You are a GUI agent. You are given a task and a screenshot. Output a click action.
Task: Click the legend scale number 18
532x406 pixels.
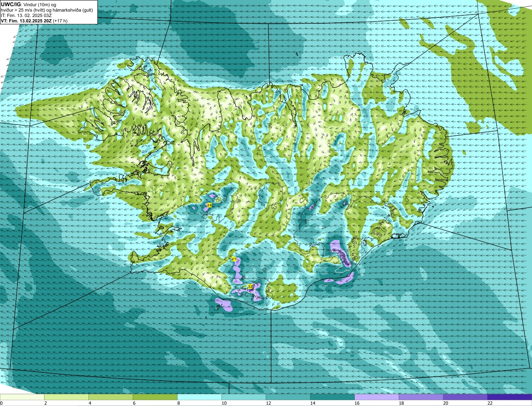(x=401, y=403)
